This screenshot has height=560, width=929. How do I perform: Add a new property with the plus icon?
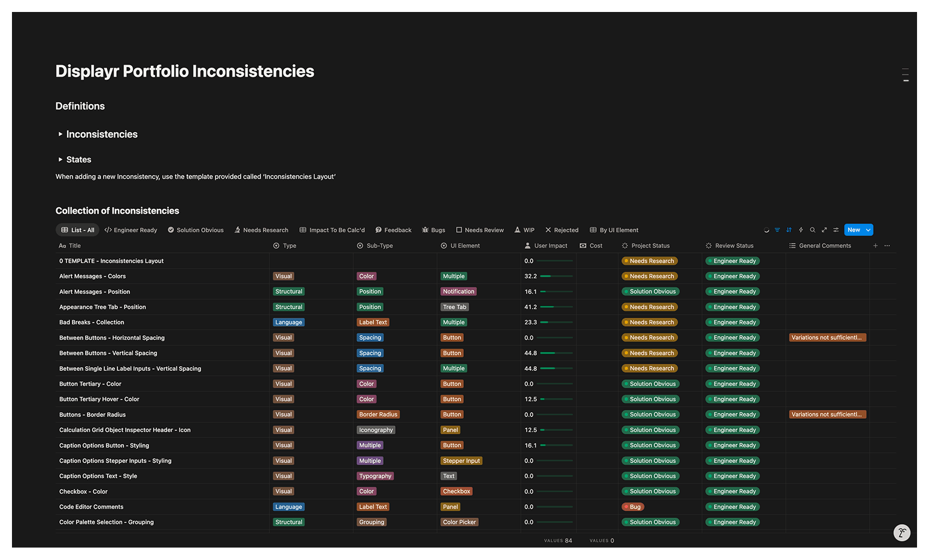coord(875,246)
